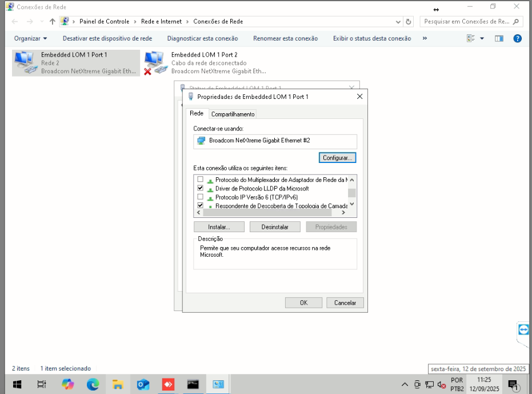532x394 pixels.
Task: Click the items list horizontal scrollbar
Action: click(269, 212)
